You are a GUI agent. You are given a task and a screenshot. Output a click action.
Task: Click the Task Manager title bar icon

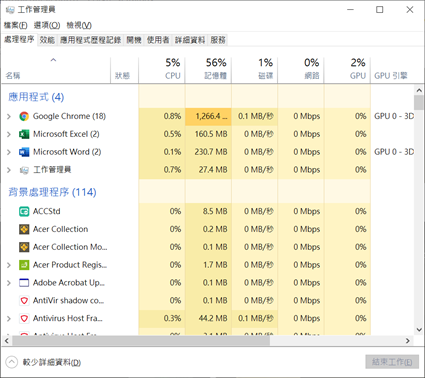tap(10, 10)
